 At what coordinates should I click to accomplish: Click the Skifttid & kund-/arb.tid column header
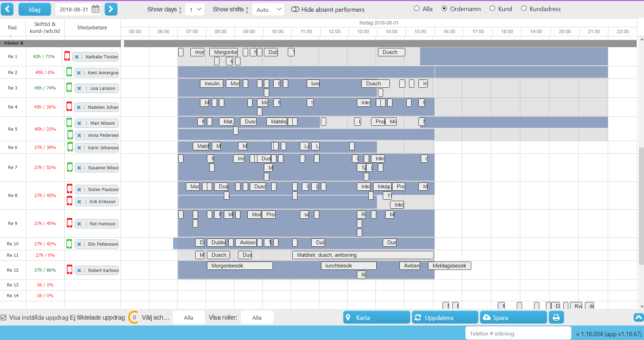pyautogui.click(x=45, y=28)
